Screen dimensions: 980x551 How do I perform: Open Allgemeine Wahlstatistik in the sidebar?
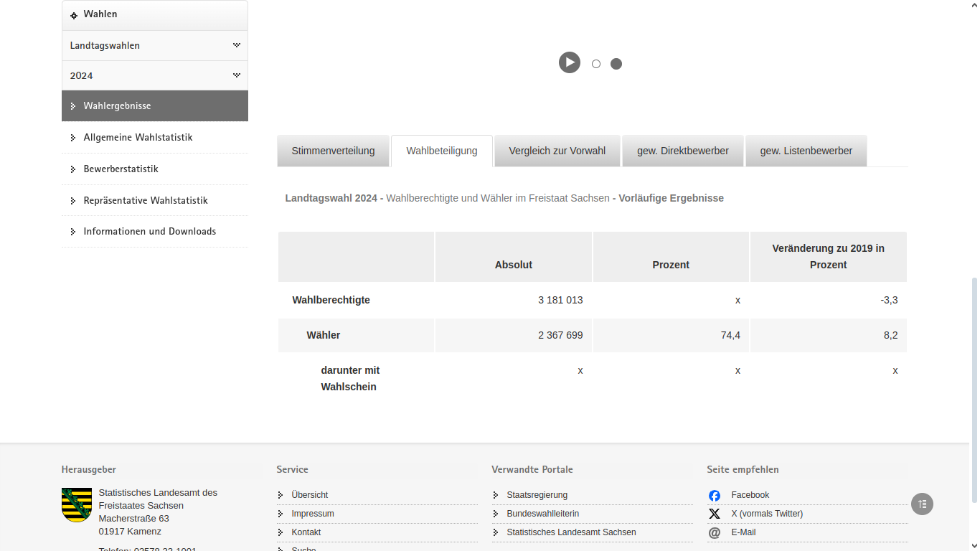coord(155,137)
